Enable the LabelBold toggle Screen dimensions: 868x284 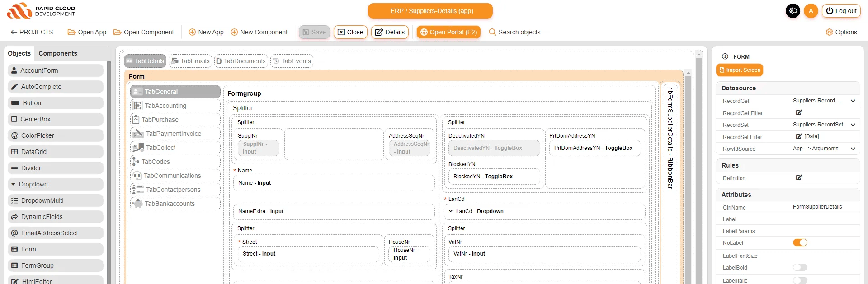[x=800, y=267]
